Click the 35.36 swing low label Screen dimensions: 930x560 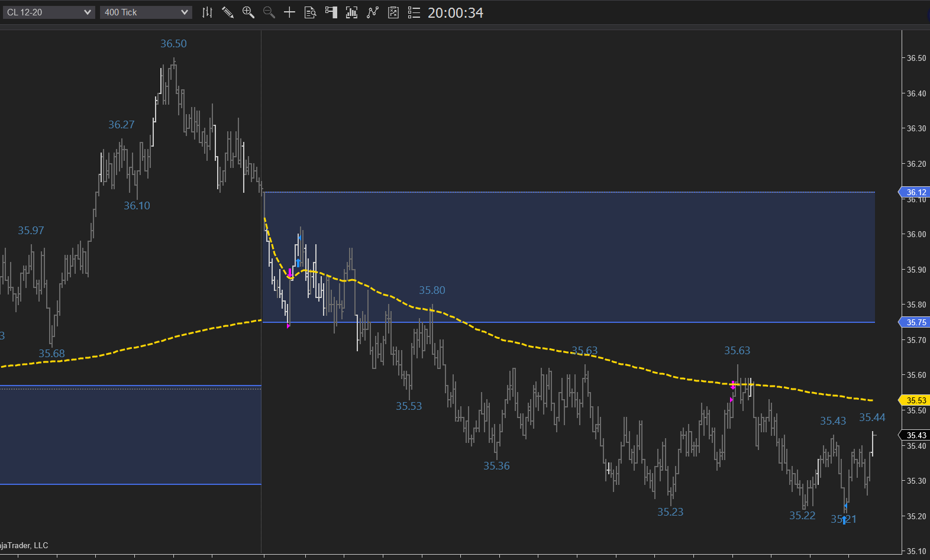[496, 466]
